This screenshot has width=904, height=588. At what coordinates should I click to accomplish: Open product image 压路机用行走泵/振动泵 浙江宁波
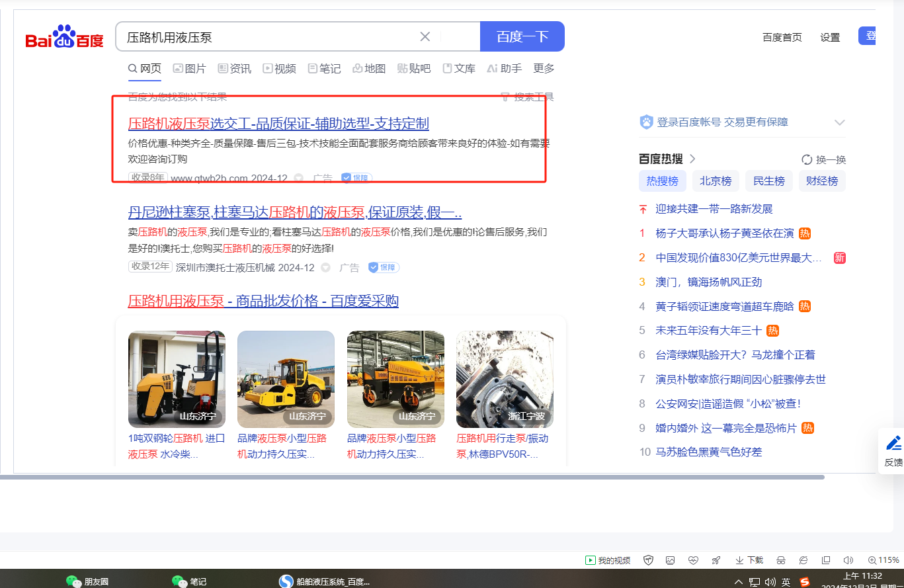click(x=505, y=379)
